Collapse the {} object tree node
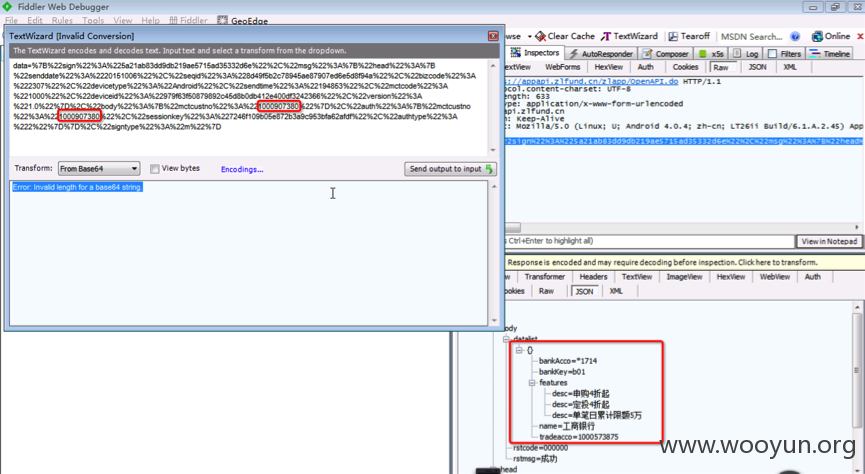This screenshot has height=474, width=865. tap(519, 350)
